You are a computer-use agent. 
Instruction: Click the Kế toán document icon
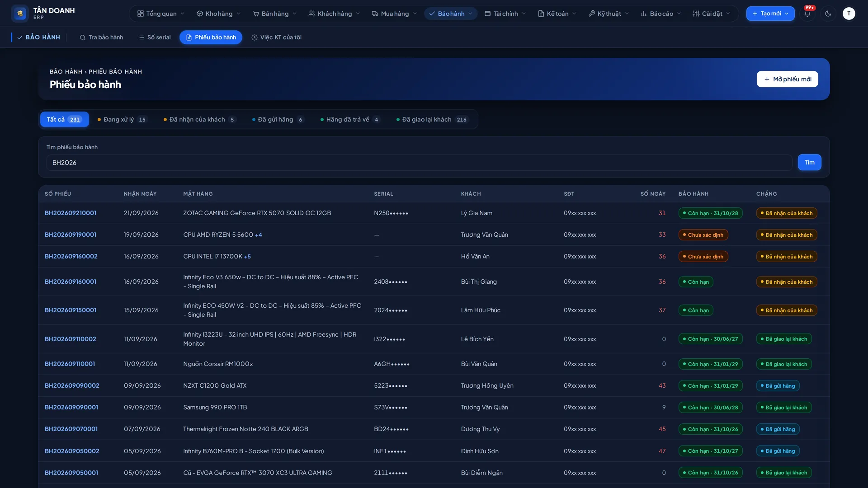[x=541, y=14]
